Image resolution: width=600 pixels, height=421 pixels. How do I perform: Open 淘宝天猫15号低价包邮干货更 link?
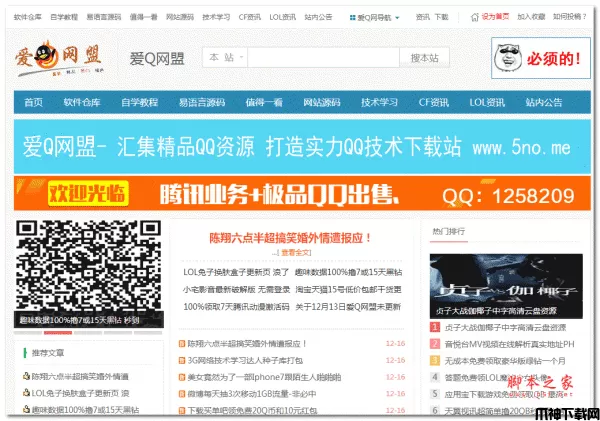(349, 289)
